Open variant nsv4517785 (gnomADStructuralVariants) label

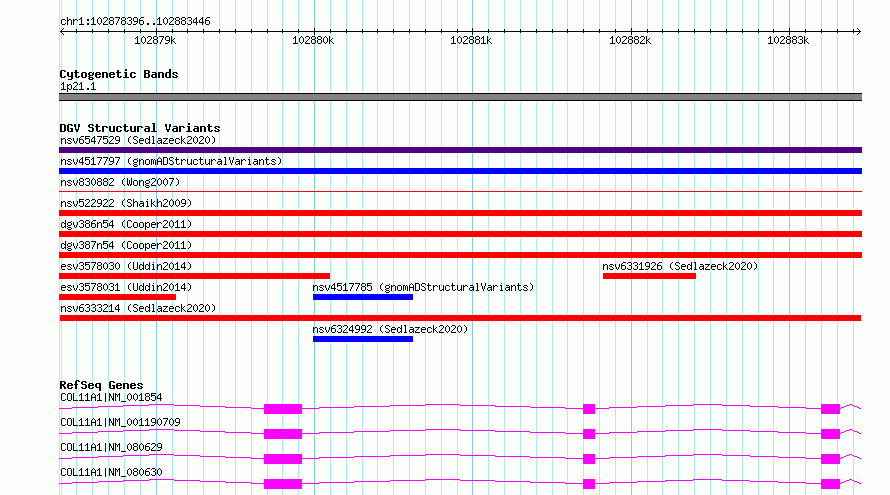423,287
